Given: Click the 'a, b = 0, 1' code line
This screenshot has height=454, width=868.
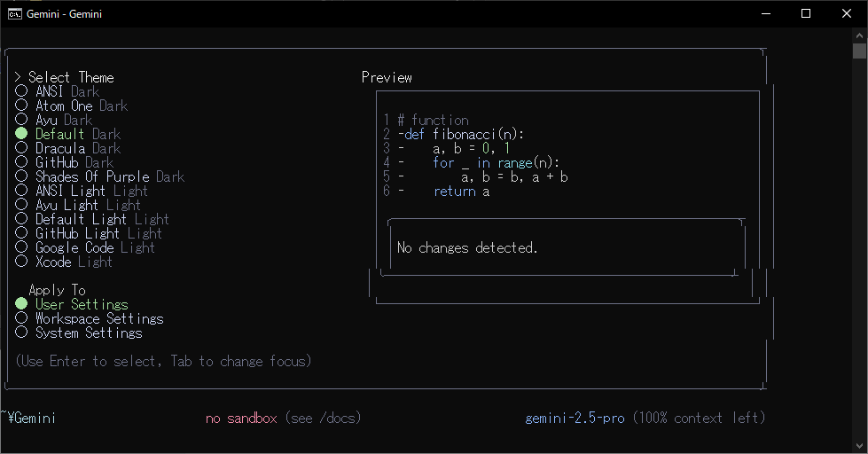Looking at the screenshot, I should [471, 148].
